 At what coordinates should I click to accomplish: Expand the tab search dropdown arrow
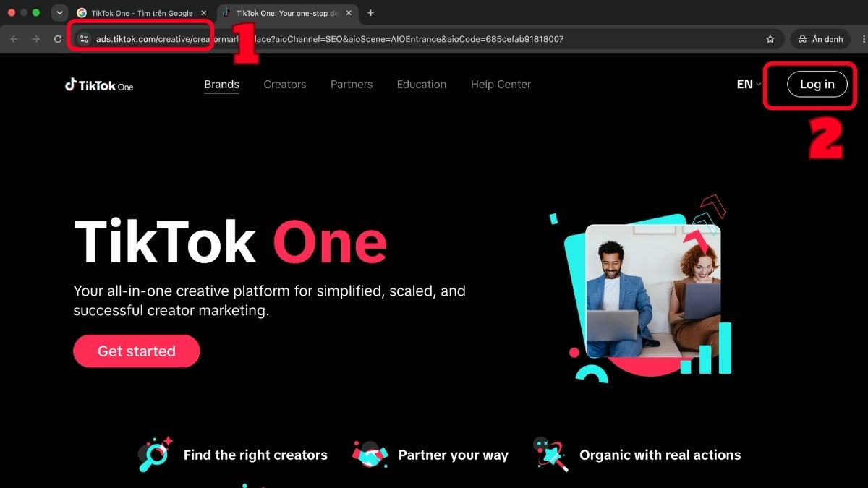(x=59, y=13)
